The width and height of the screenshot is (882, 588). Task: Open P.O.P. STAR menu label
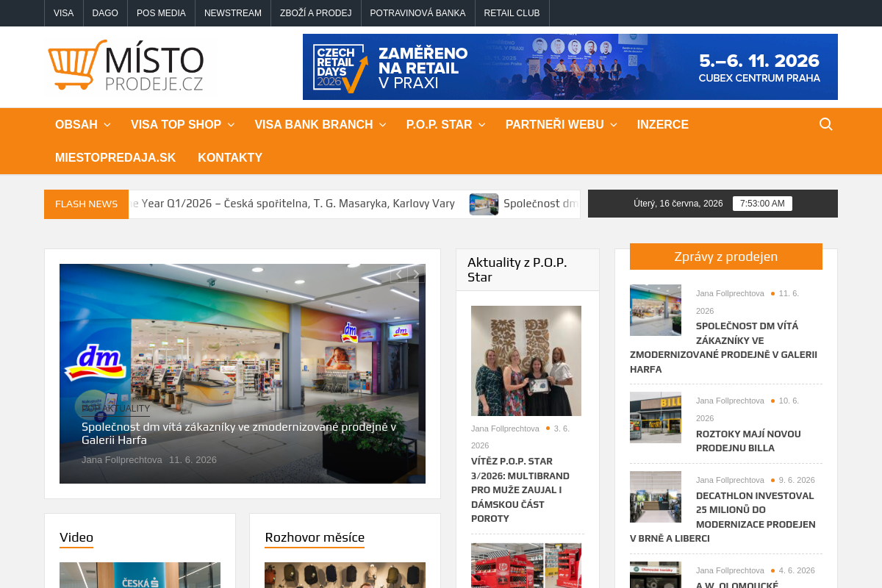(x=440, y=125)
